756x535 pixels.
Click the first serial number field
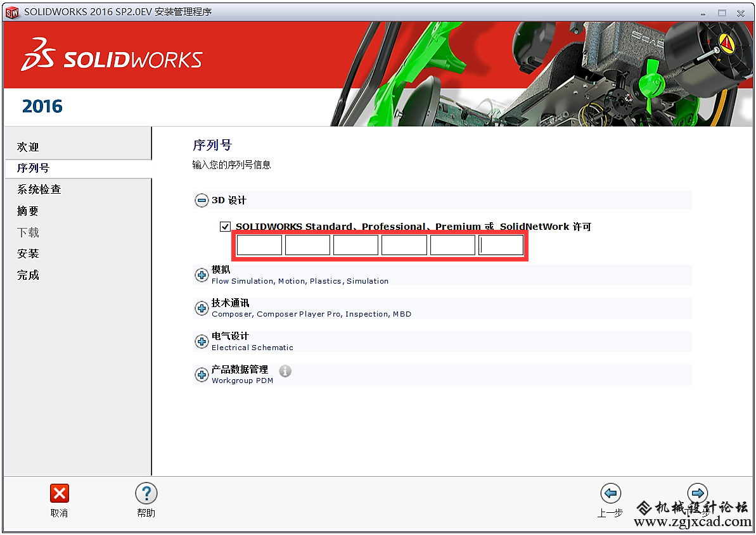tap(259, 245)
